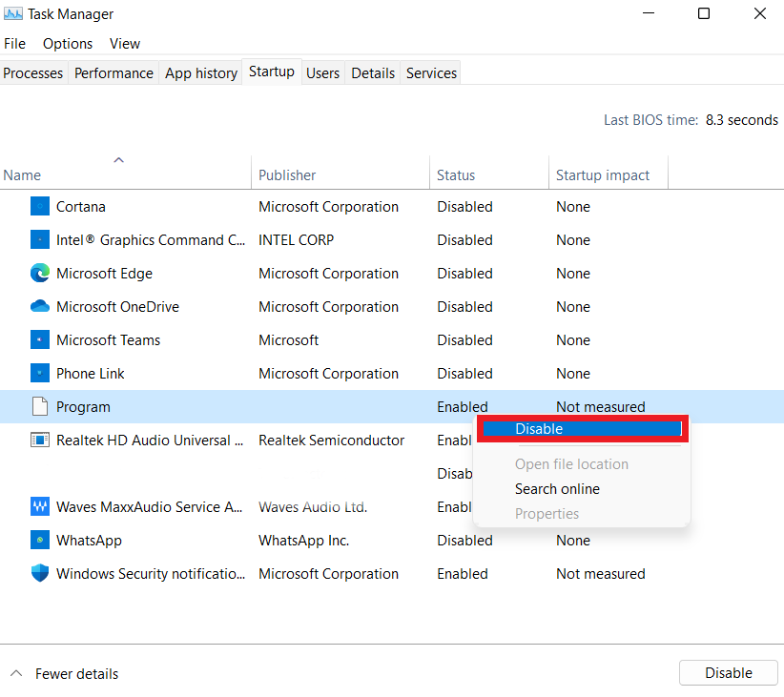
Task: Select the Cortana row name
Action: click(80, 207)
